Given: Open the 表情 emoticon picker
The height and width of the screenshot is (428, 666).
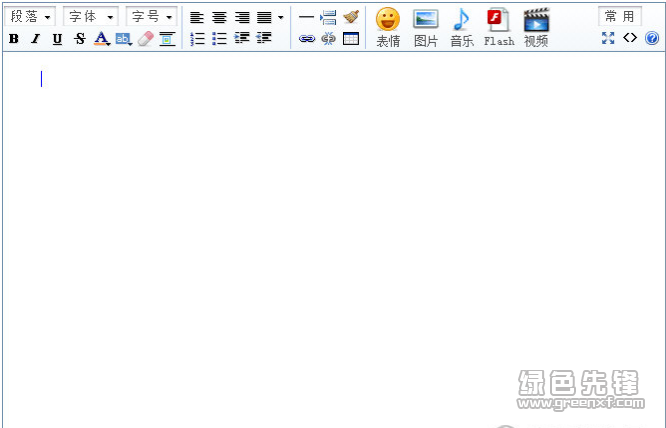Looking at the screenshot, I should click(388, 27).
